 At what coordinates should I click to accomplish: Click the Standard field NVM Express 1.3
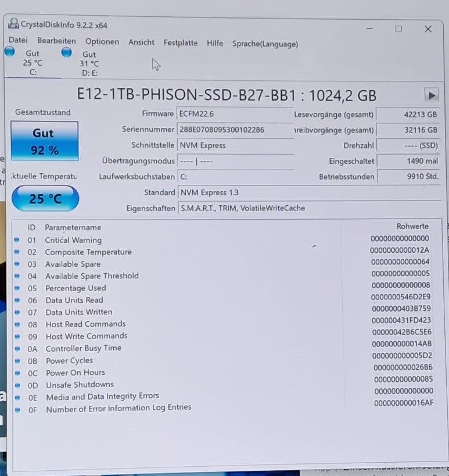[309, 193]
